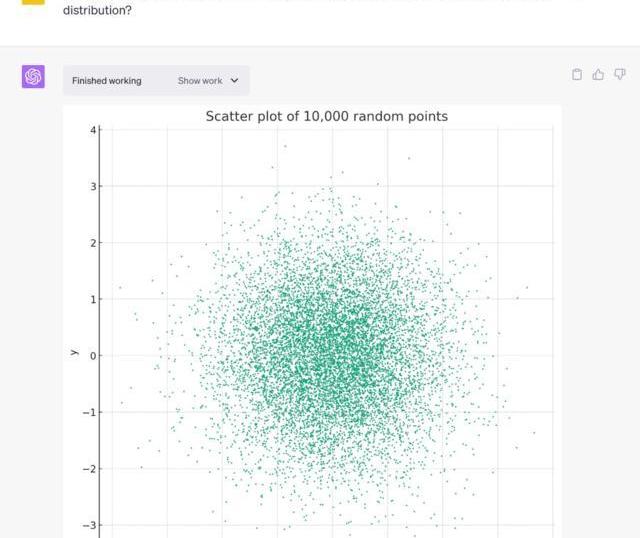Click the y-axis tick label −1

(89, 412)
